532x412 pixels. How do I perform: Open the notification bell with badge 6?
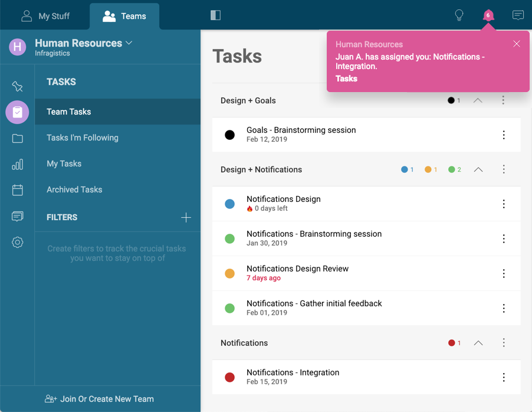[x=488, y=15]
